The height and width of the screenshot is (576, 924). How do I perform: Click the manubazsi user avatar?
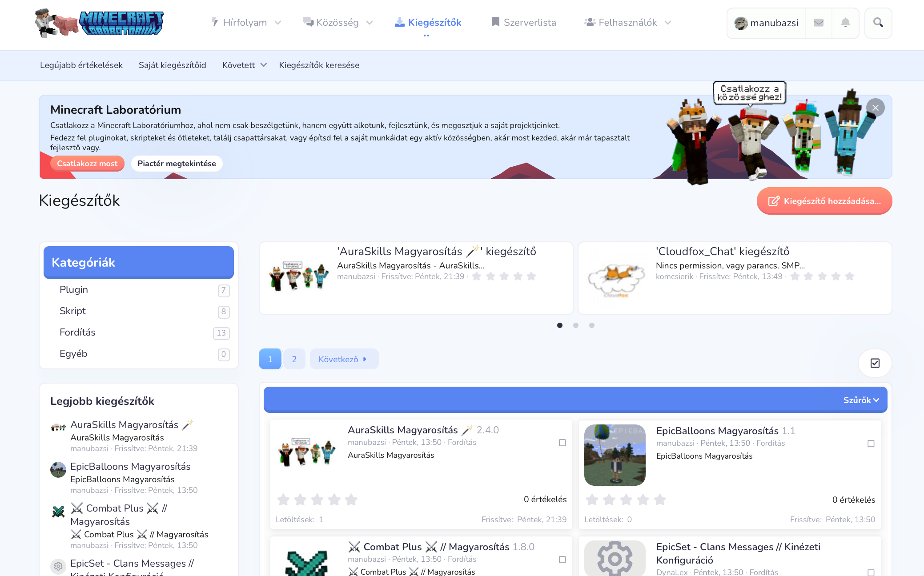[x=741, y=23]
